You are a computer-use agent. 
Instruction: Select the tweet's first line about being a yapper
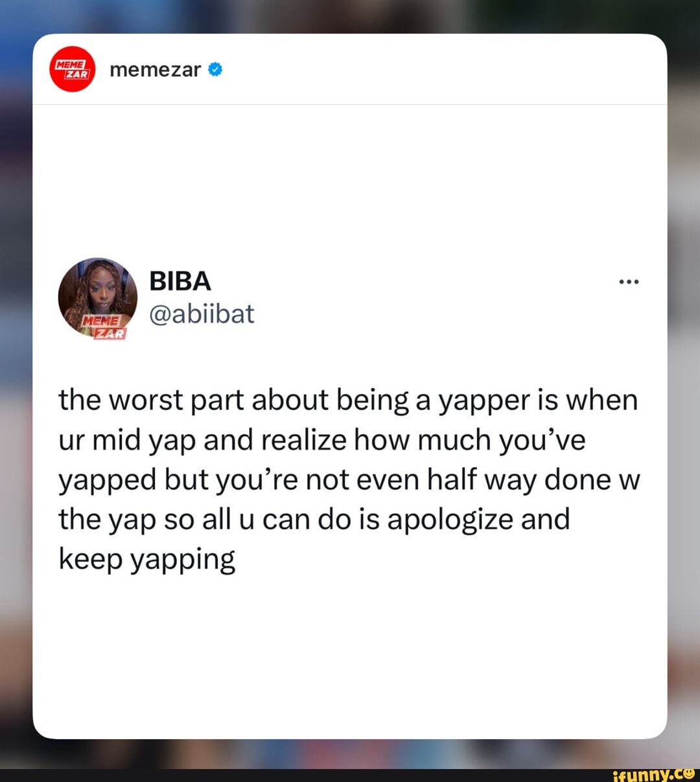pyautogui.click(x=349, y=400)
